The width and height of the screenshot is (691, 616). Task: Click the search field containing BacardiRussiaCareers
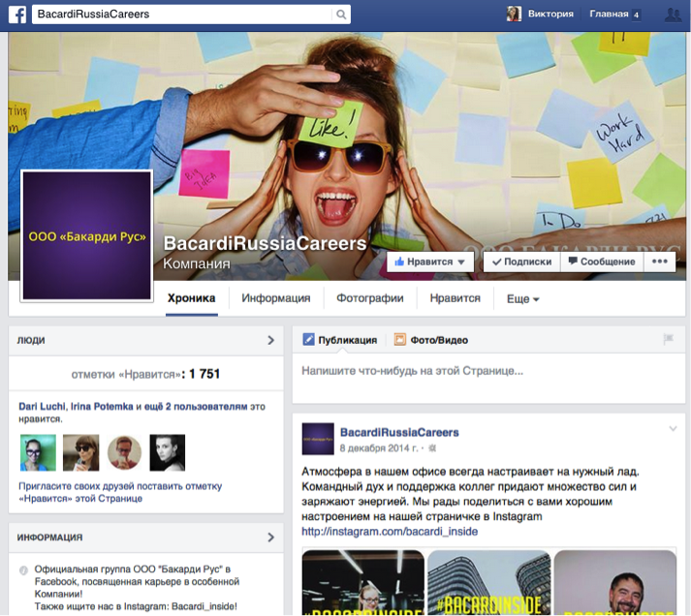tap(191, 15)
